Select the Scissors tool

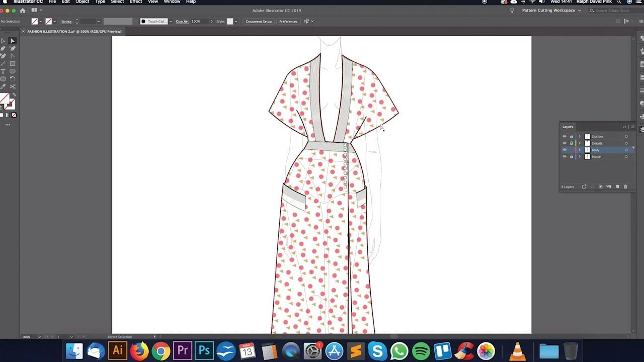(12, 86)
